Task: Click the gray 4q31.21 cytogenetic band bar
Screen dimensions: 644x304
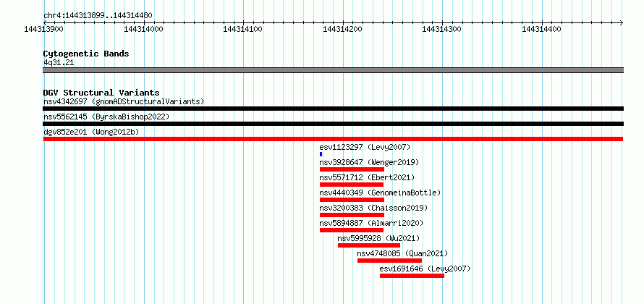Action: [x=334, y=70]
